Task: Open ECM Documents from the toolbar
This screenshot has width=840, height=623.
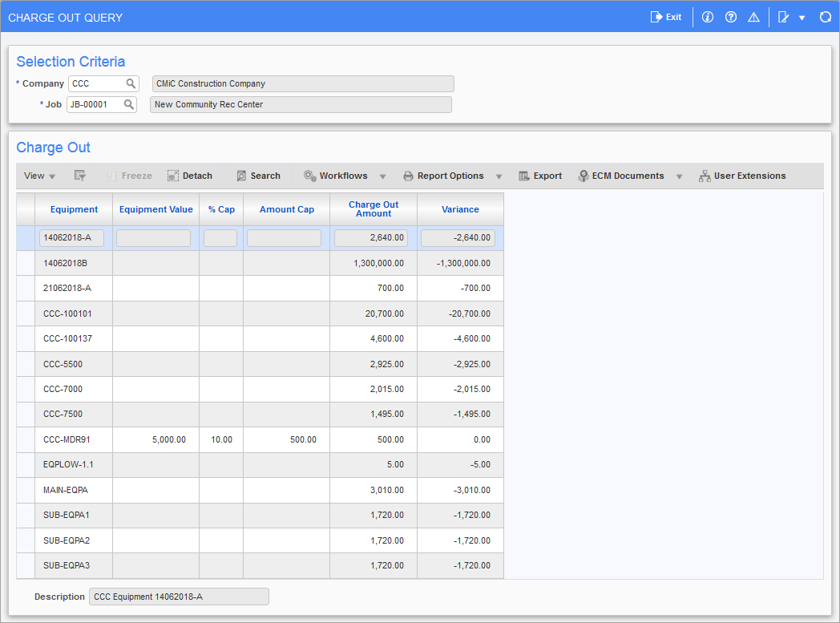Action: (x=630, y=176)
